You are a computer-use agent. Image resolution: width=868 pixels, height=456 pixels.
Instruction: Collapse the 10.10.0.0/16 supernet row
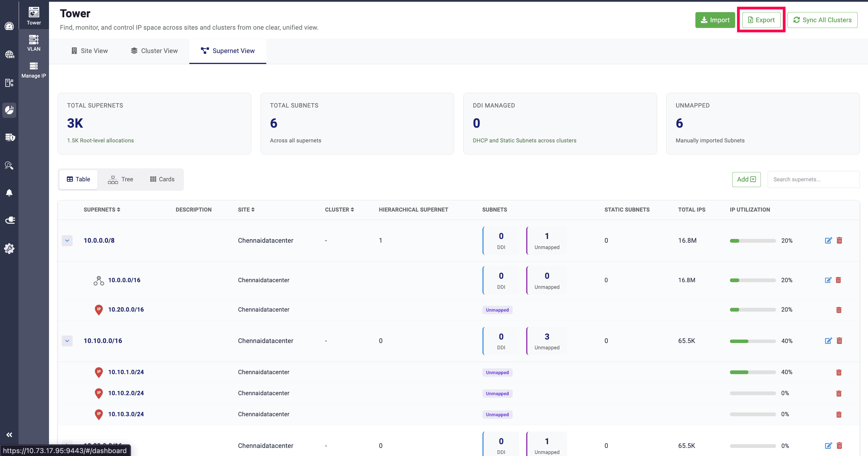pos(67,341)
